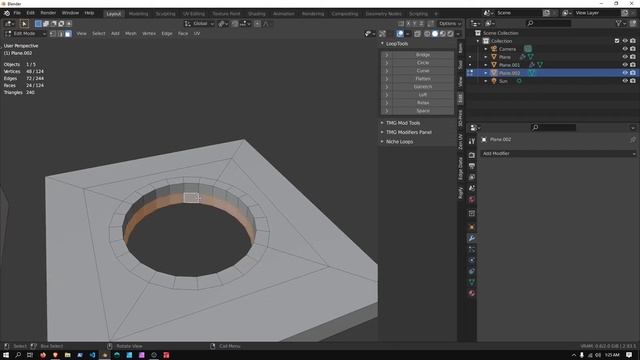Hide Sun object via its eye icon
This screenshot has width=640, height=360.
click(625, 81)
